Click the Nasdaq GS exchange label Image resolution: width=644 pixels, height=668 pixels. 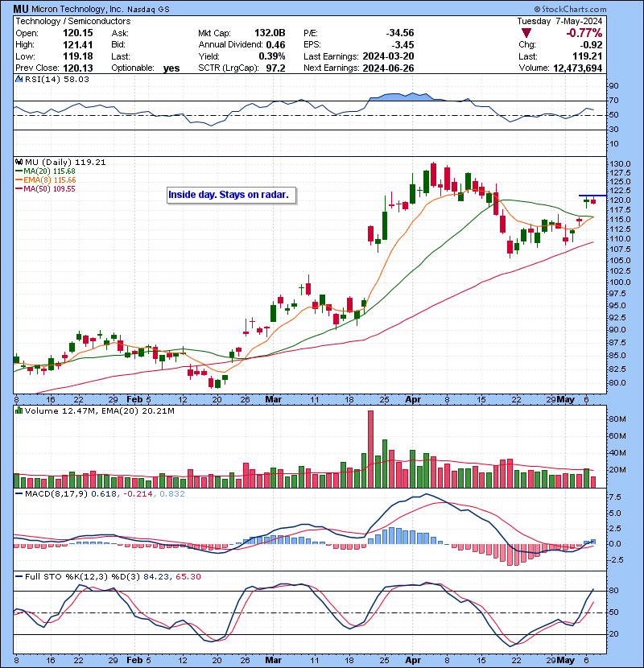click(147, 9)
